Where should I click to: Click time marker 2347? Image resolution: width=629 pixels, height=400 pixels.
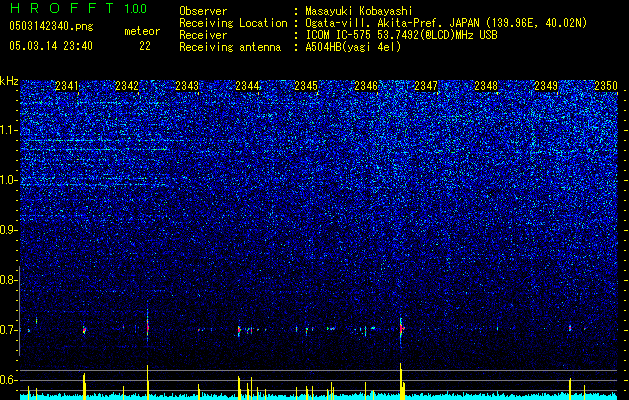pyautogui.click(x=426, y=86)
